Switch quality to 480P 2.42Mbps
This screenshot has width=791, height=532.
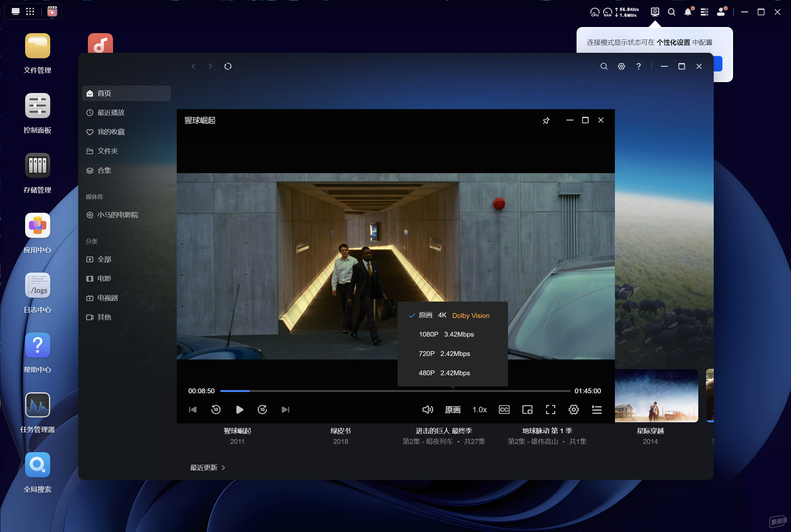tap(453, 373)
